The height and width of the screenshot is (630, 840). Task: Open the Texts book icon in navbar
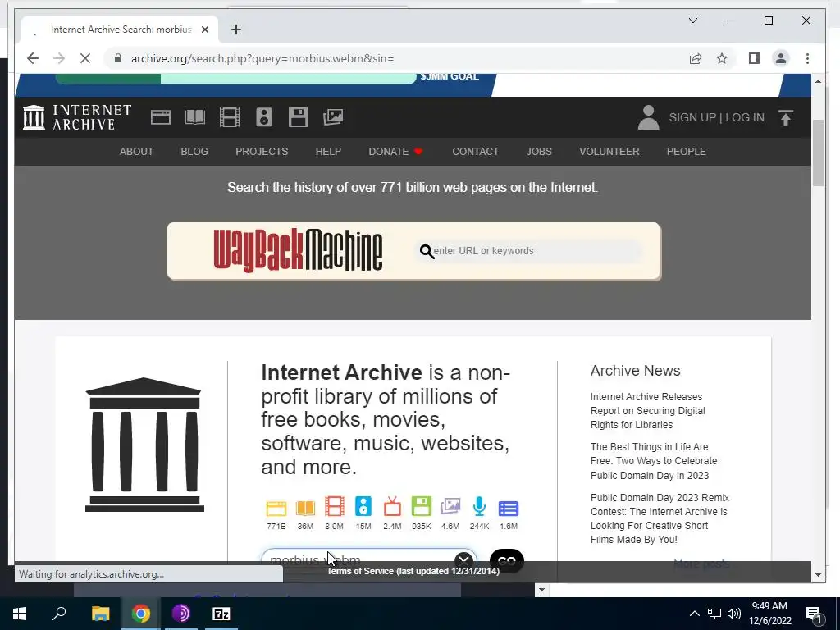[x=195, y=117]
